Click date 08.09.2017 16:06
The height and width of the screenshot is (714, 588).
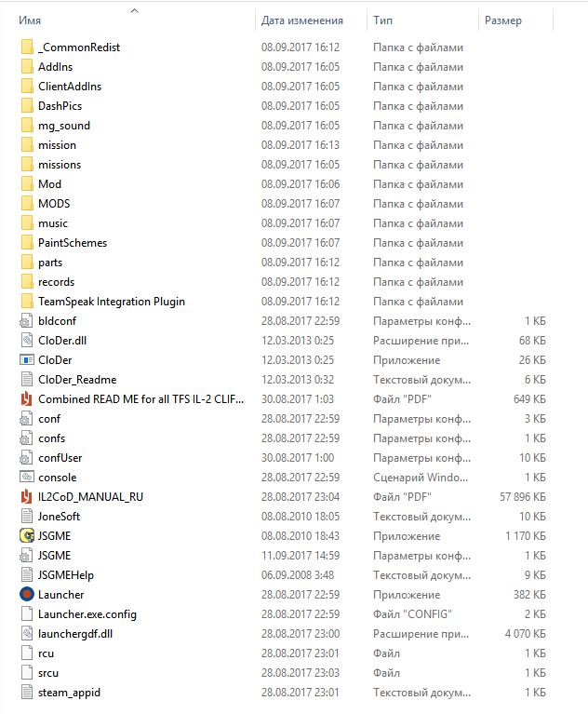[x=301, y=184]
